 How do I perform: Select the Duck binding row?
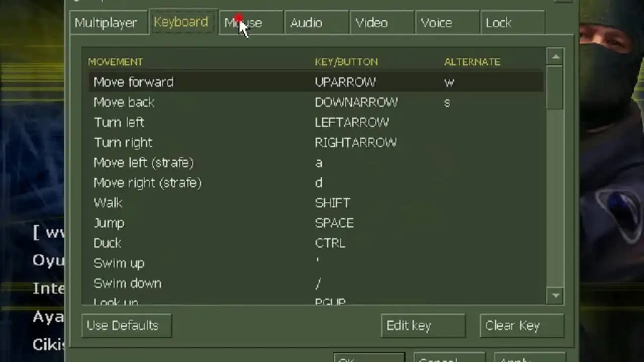(x=316, y=243)
